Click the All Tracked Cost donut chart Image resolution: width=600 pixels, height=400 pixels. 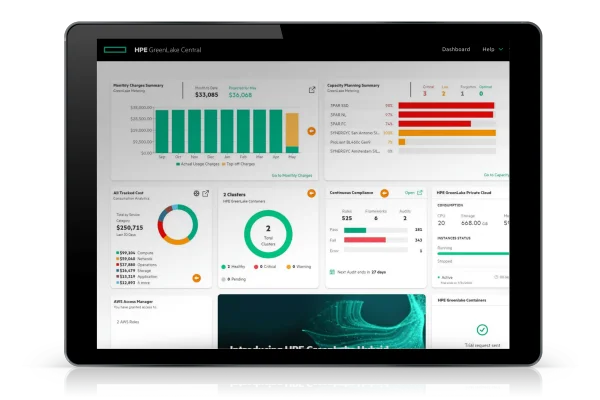(x=178, y=225)
